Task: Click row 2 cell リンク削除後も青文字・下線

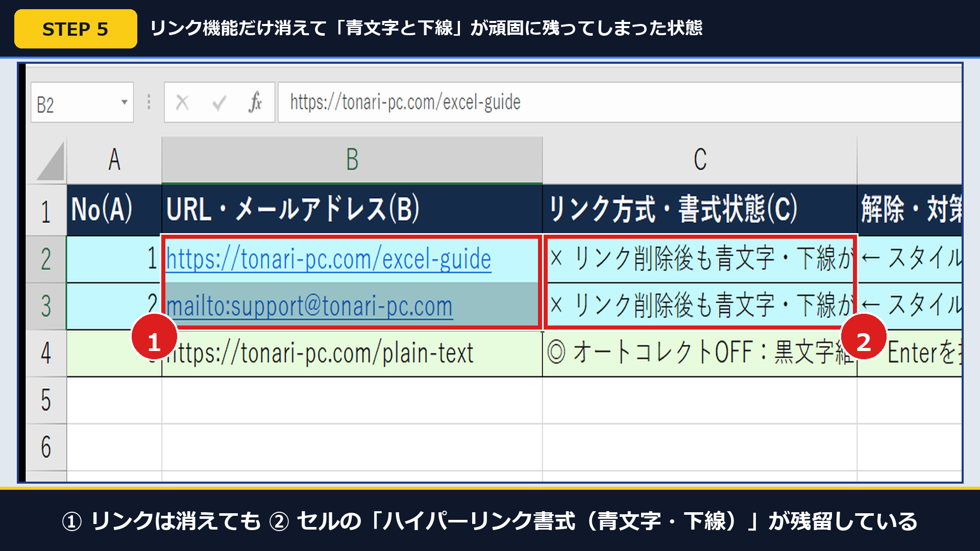Action: (700, 259)
